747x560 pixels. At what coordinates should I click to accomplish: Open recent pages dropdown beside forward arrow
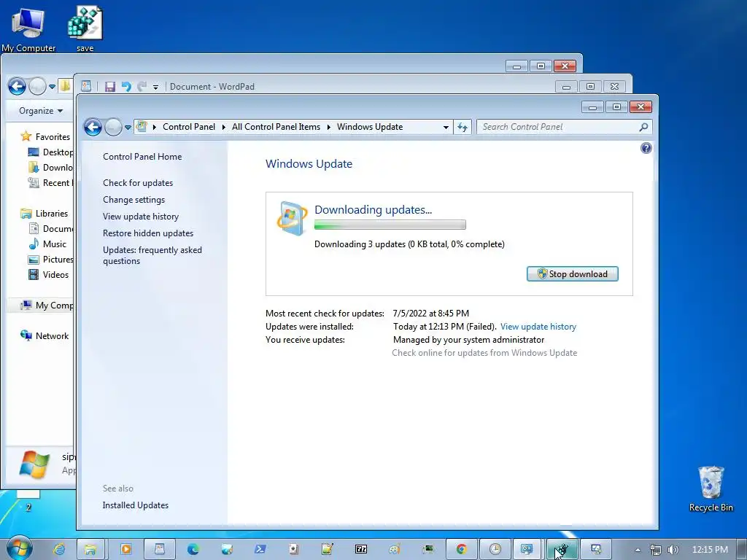coord(128,128)
